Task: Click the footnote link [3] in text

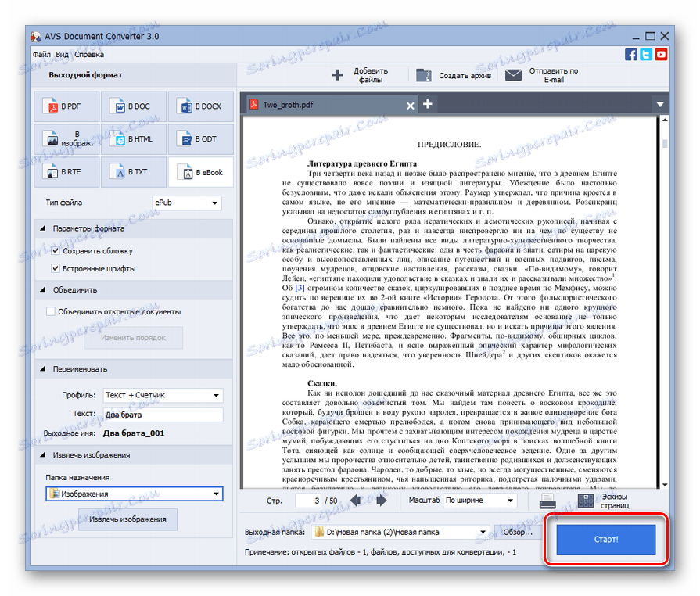Action: [x=300, y=288]
